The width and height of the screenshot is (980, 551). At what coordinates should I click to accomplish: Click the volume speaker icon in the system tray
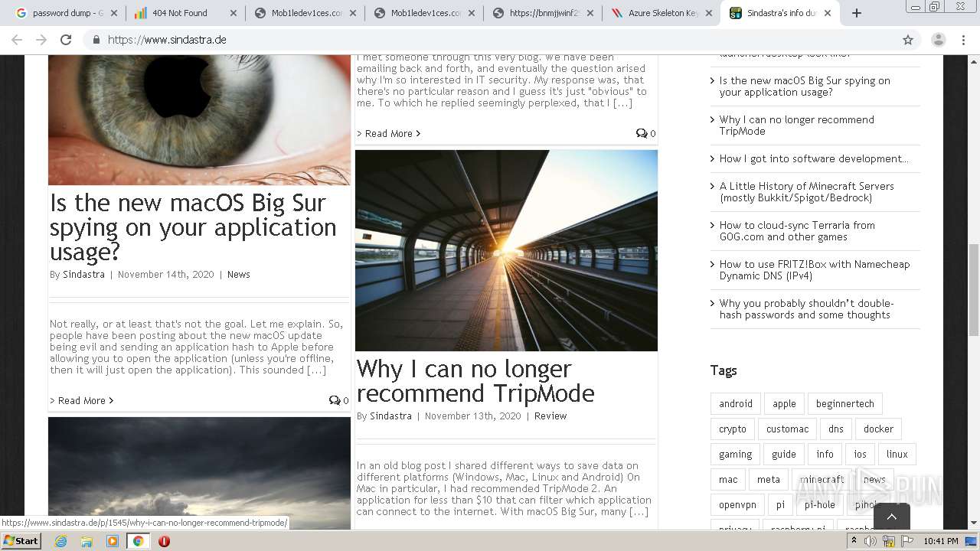[871, 541]
